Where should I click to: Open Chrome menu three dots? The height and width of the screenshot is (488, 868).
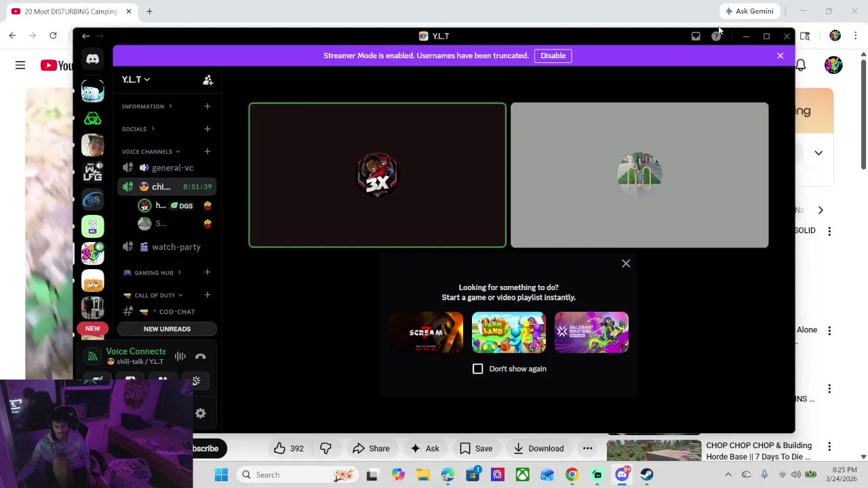[x=856, y=36]
